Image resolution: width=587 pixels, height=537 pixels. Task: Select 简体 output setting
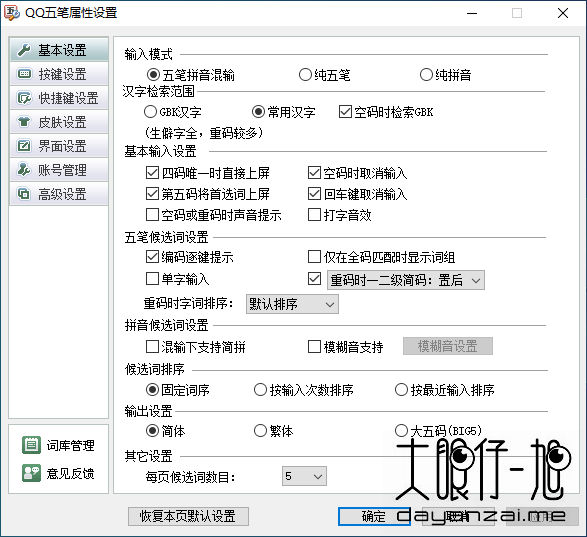click(x=152, y=431)
